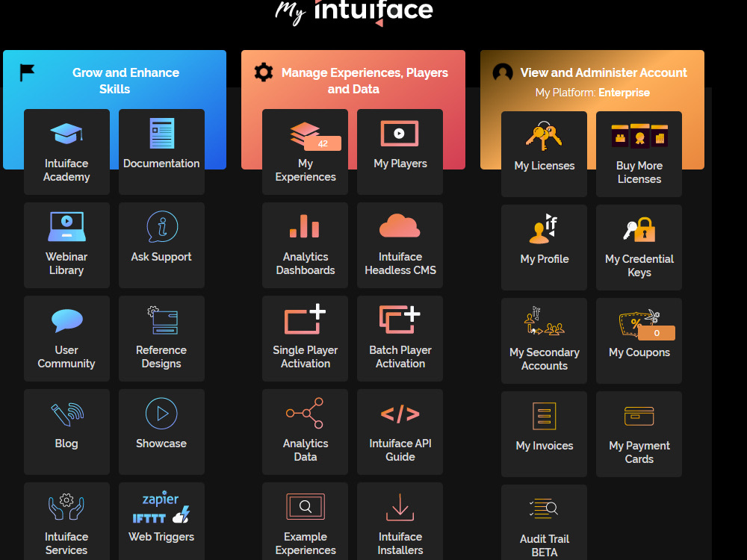The width and height of the screenshot is (747, 560).
Task: Click the Analytics Dashboards label
Action: (x=306, y=264)
